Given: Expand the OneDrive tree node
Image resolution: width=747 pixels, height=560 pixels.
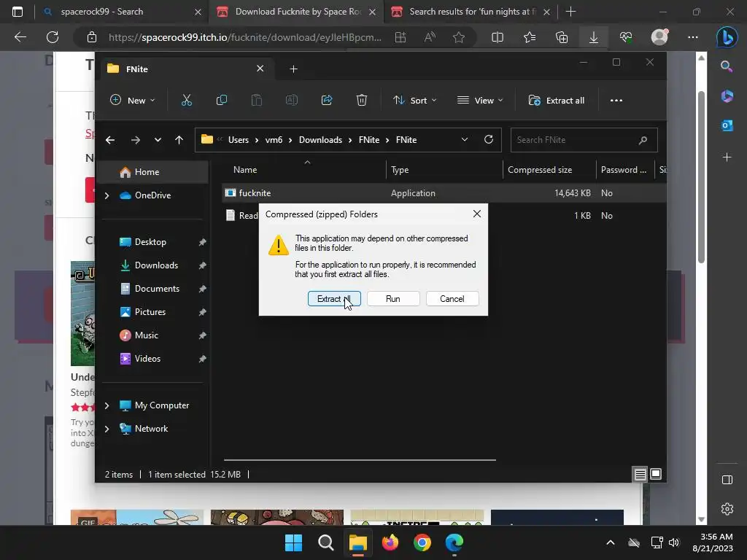Looking at the screenshot, I should tap(107, 195).
